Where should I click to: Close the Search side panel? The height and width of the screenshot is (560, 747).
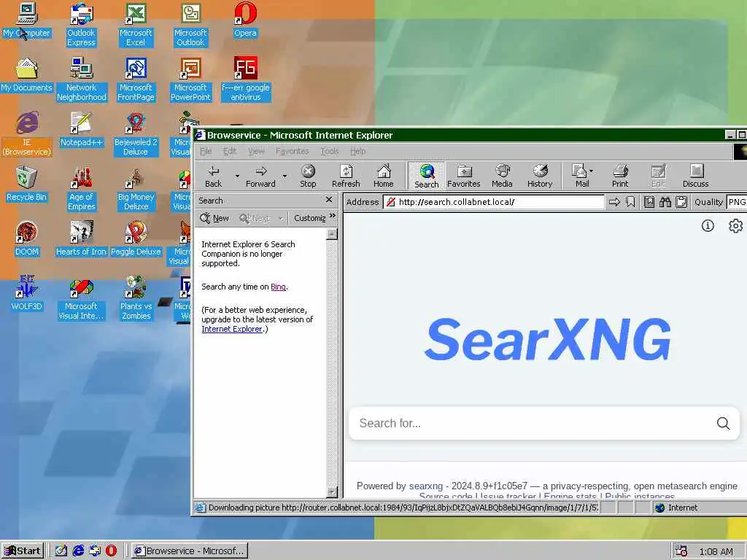329,200
